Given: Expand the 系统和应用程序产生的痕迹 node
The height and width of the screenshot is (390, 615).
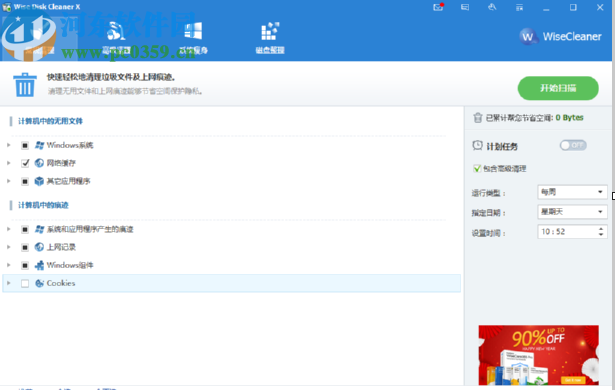Looking at the screenshot, I should 9,229.
